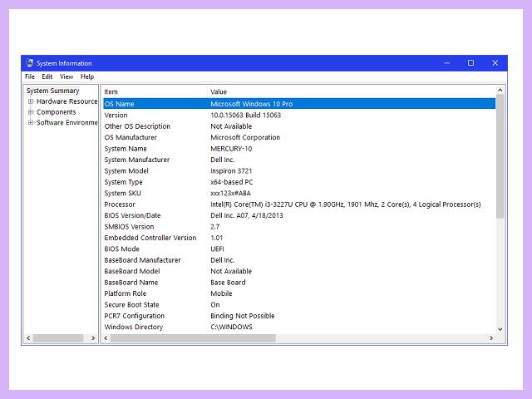This screenshot has height=399, width=532.
Task: Click the Inspiron 3721 value
Action: click(231, 170)
